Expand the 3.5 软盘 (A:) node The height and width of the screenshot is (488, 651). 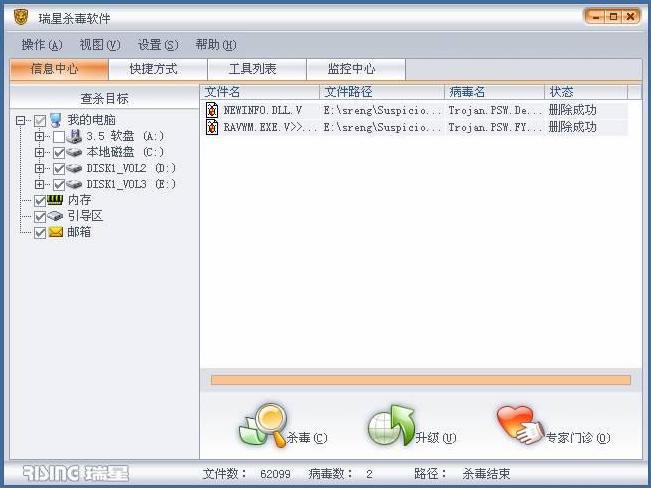(39, 136)
